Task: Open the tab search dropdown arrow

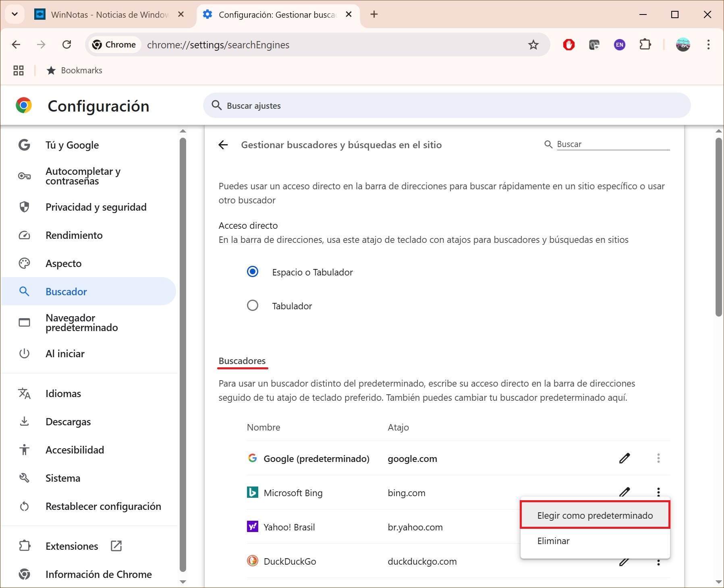Action: coord(15,14)
